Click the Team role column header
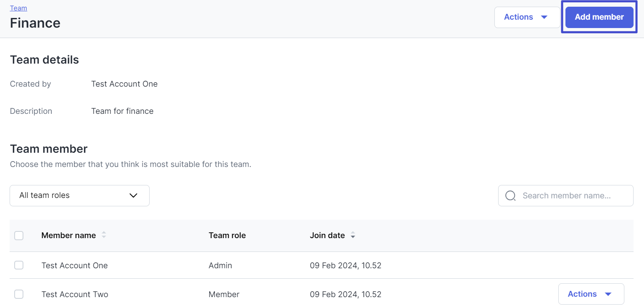Screen dimensions: 644x308 pyautogui.click(x=227, y=235)
